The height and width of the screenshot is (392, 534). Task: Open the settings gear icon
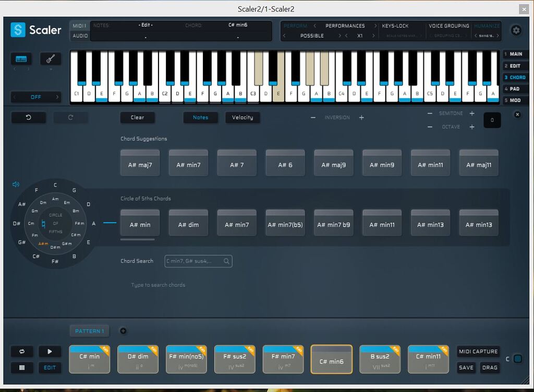pyautogui.click(x=516, y=30)
